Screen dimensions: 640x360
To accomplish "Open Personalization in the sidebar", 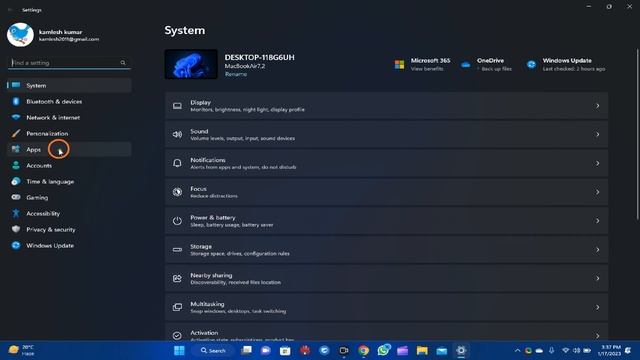I will (69, 133).
